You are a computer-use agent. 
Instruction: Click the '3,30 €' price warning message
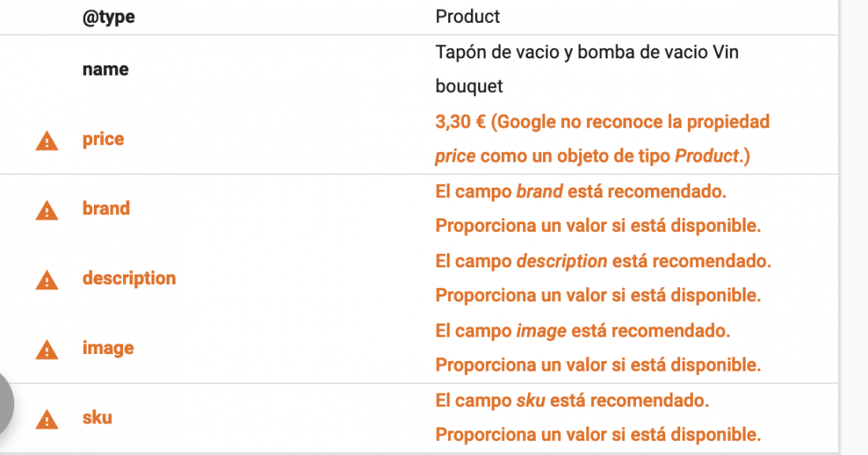point(602,139)
